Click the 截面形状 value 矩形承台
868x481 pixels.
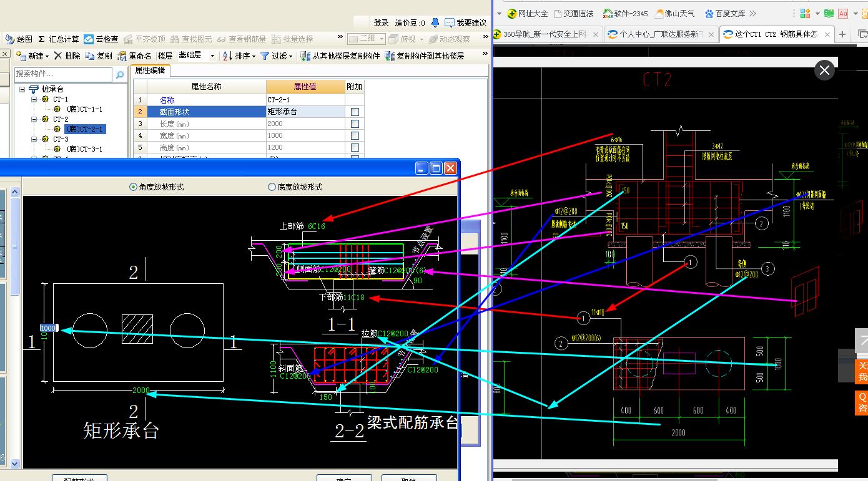coord(305,112)
